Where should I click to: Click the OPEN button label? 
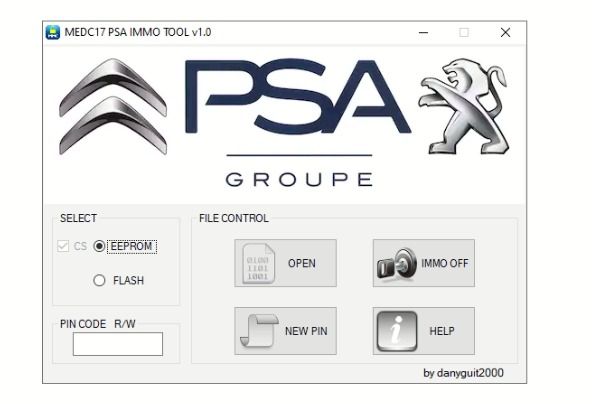point(302,263)
